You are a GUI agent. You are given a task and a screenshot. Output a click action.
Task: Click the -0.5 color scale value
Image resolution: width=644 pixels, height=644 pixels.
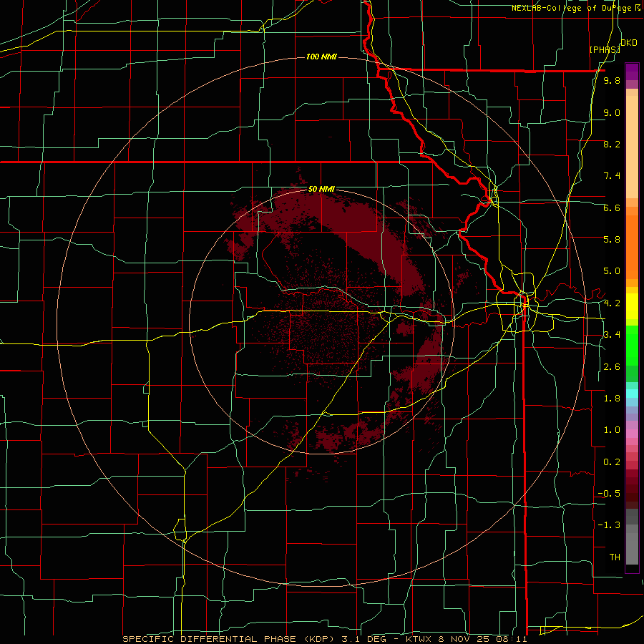609,494
